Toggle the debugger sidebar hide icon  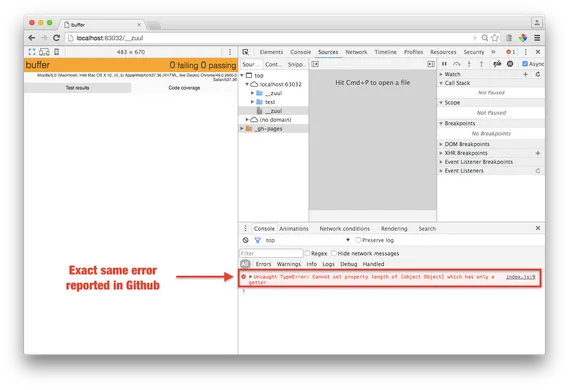(431, 64)
